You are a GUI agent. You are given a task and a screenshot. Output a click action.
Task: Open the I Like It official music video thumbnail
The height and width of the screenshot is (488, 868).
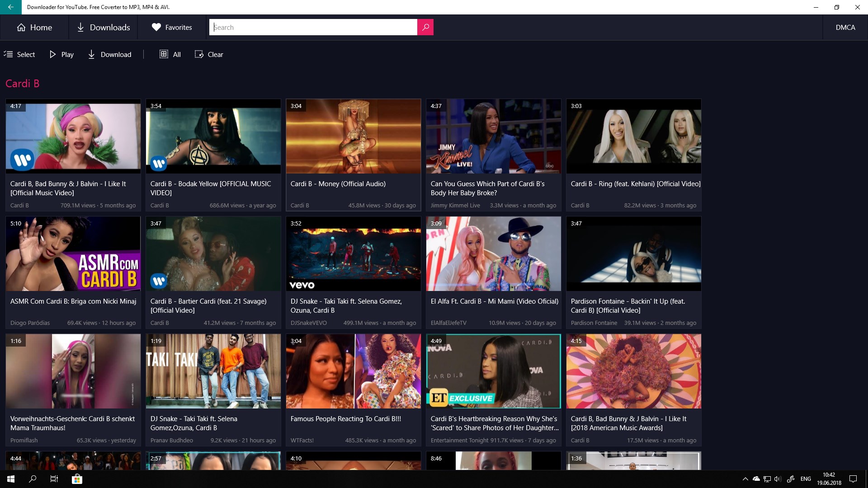[73, 136]
